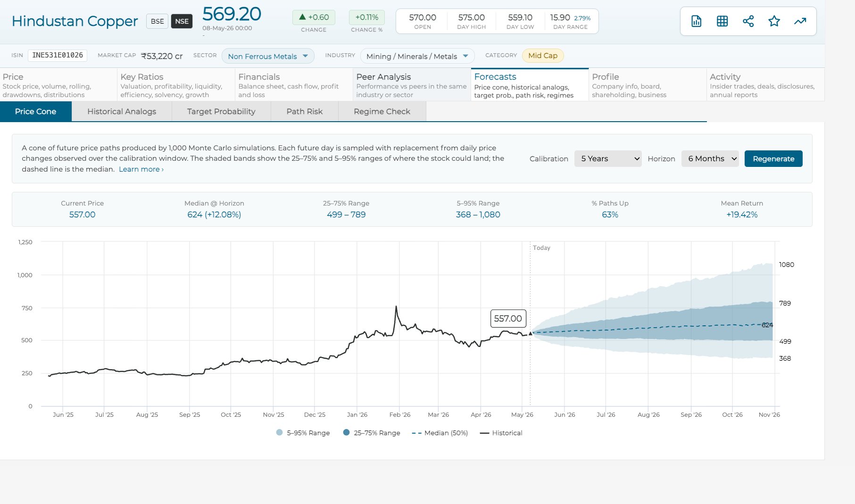Viewport: 855px width, 504px height.
Task: Click the +0.60 change badge
Action: coord(314,17)
